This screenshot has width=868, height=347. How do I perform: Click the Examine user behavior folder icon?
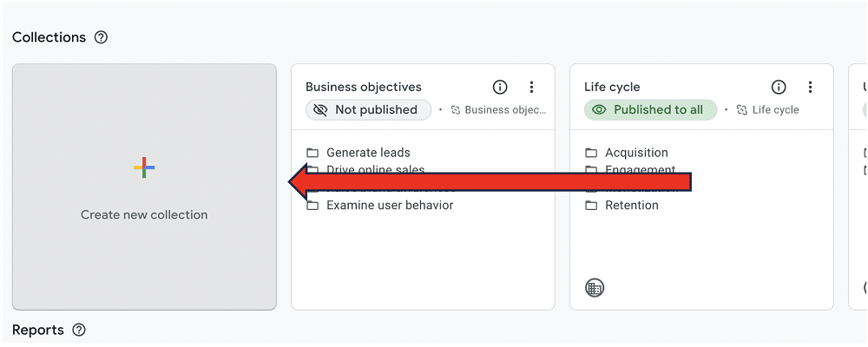(312, 206)
